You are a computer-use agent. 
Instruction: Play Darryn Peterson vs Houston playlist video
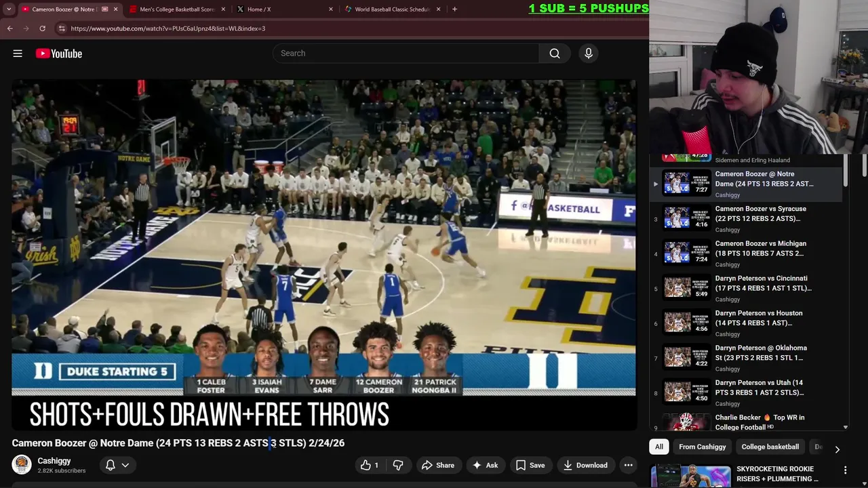point(746,323)
